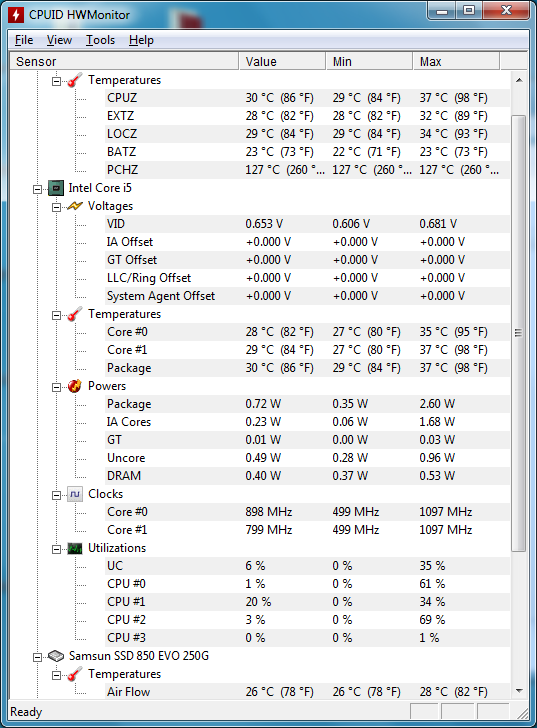Click the CPUID HWMonitor title bar logo
Image resolution: width=537 pixels, height=728 pixels.
click(16, 15)
